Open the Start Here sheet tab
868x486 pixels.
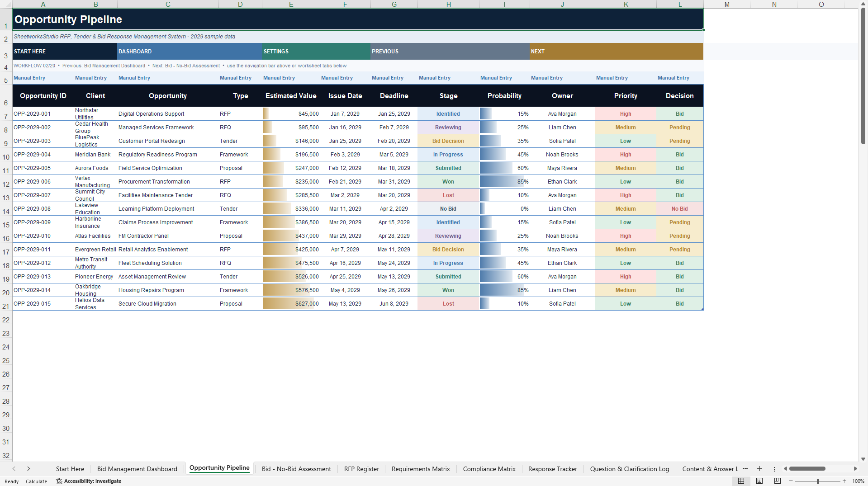(x=70, y=469)
